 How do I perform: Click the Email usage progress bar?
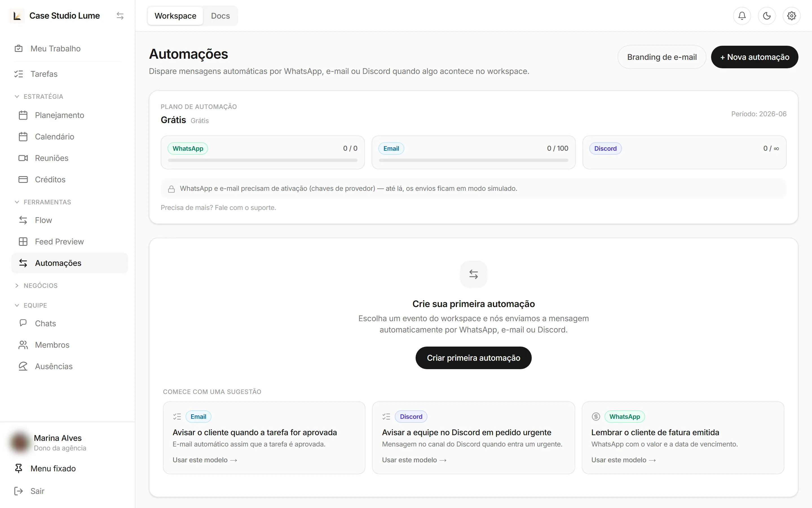[473, 161]
